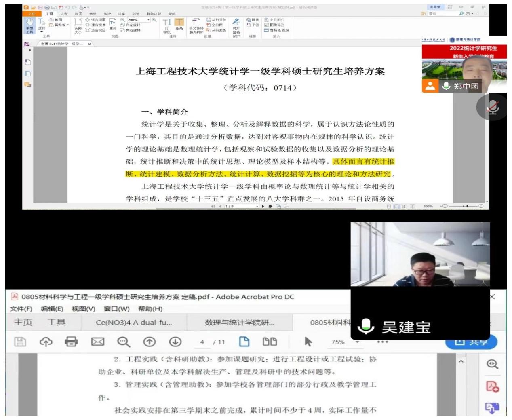Go to previous page with up arrow

[x=149, y=342]
